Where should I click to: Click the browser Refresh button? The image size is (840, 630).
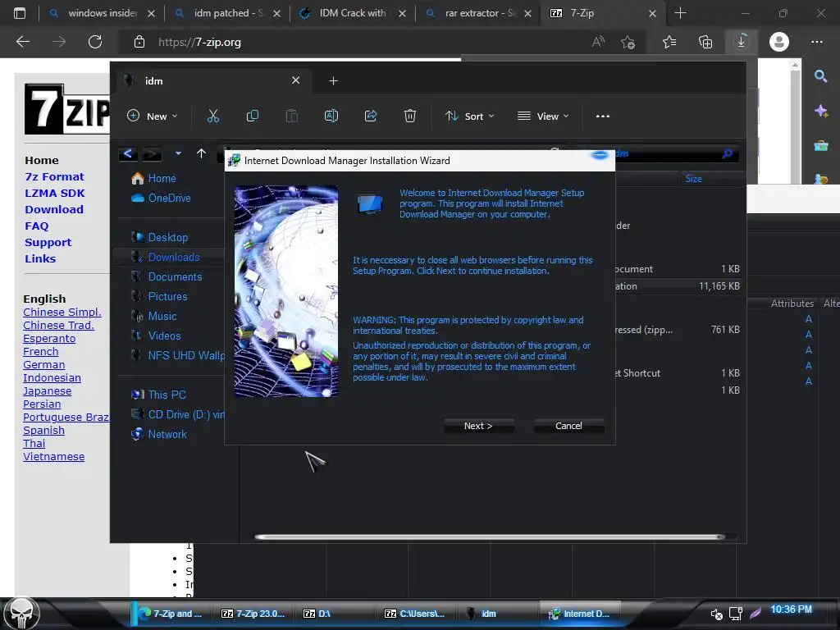[x=95, y=42]
